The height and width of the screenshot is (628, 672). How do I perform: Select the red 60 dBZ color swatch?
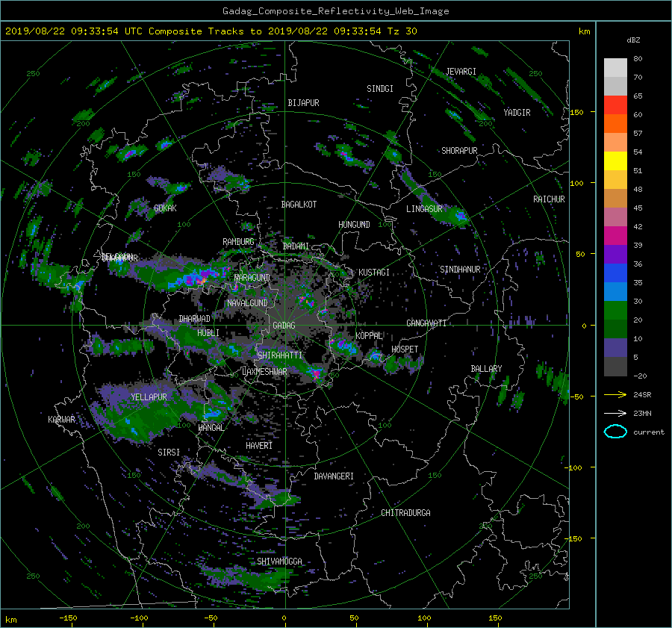click(x=615, y=105)
